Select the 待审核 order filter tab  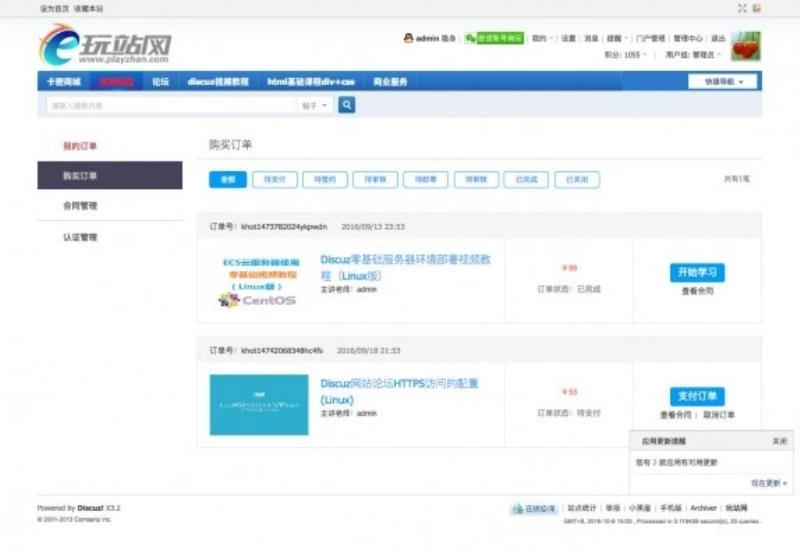pos(375,180)
